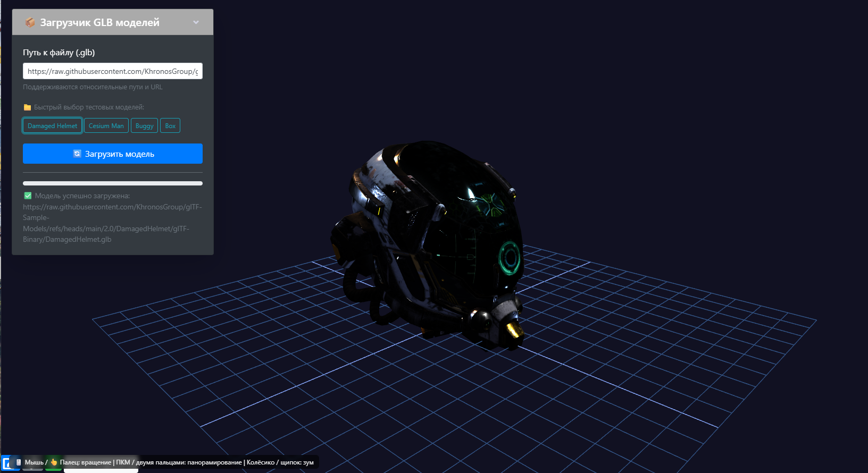Image resolution: width=868 pixels, height=473 pixels.
Task: Click the hint 'Поддерживаются относительные пути и URL'
Action: point(93,87)
